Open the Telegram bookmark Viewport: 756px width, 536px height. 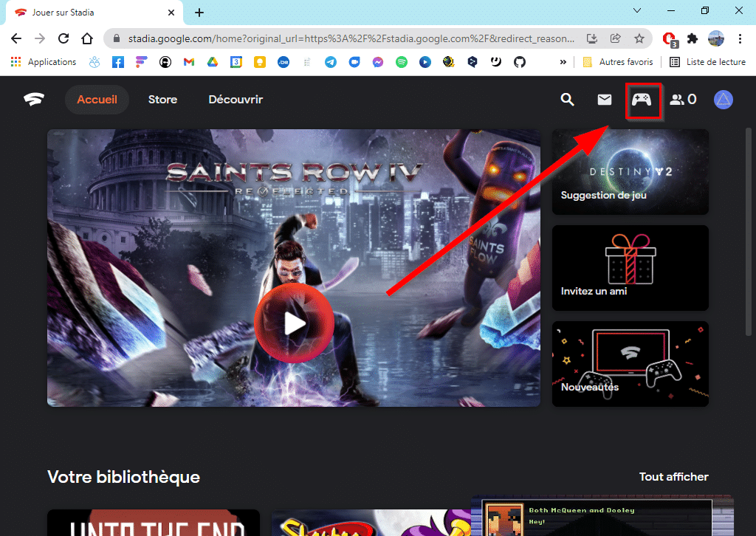(331, 62)
